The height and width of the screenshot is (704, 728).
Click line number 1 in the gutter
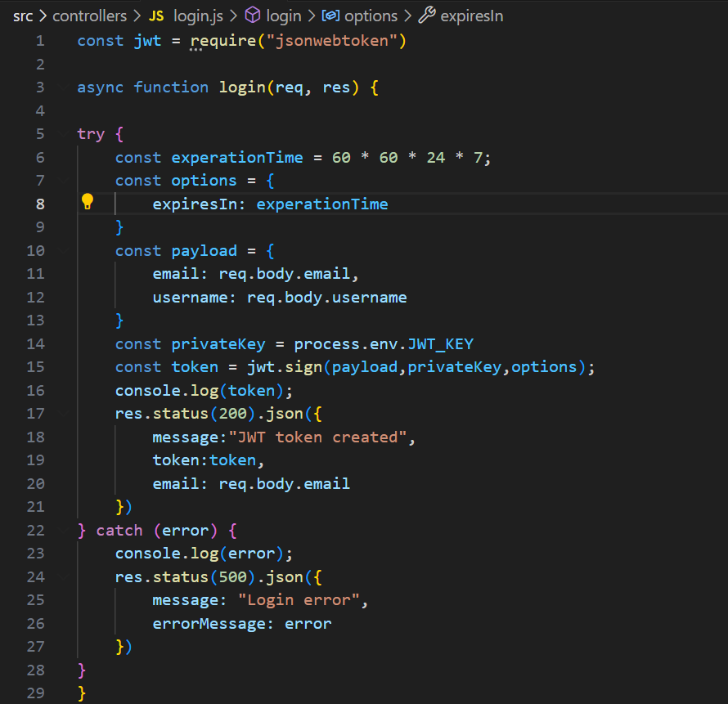[x=40, y=41]
